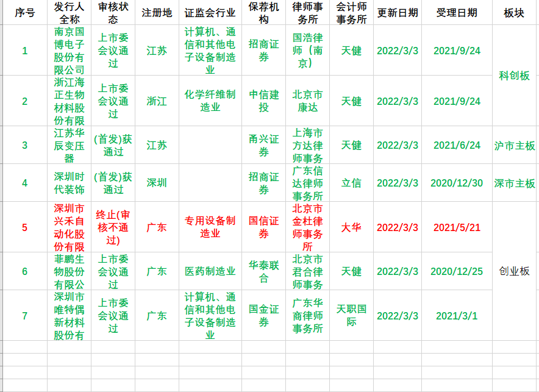This screenshot has width=539, height=392.
Task: Click the (首发)获通过 status for 深圳时代装饰
Action: pyautogui.click(x=113, y=183)
